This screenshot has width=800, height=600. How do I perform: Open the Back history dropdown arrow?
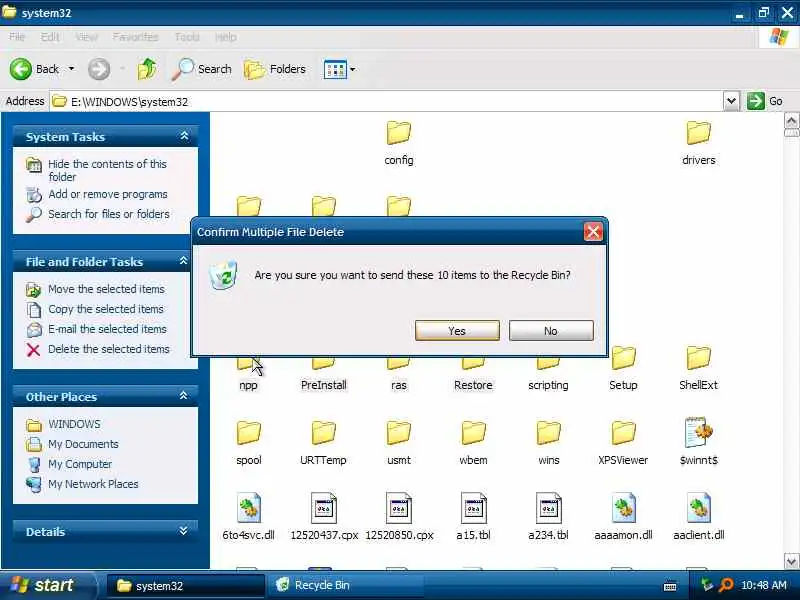(x=71, y=69)
